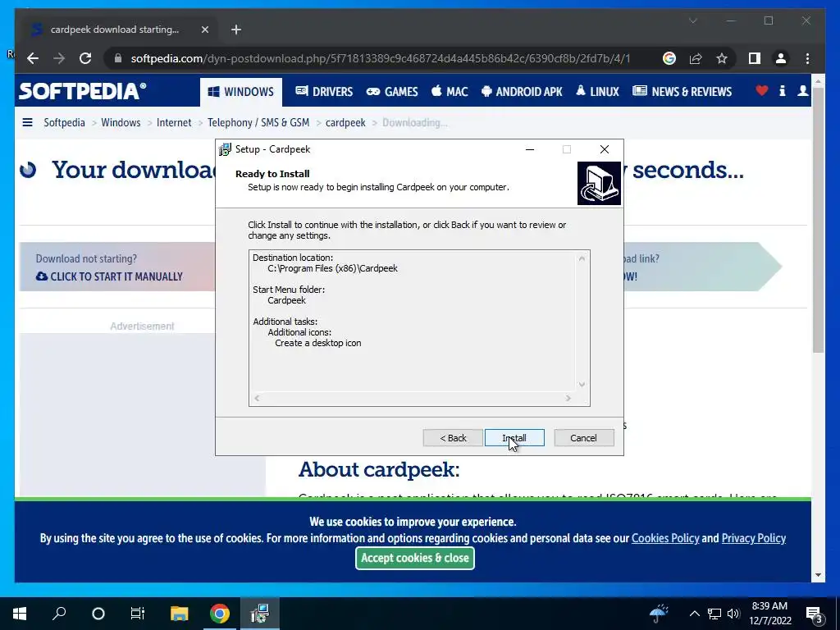Close the cardpeek download tab
Screen dimensions: 840x630
[x=204, y=30]
